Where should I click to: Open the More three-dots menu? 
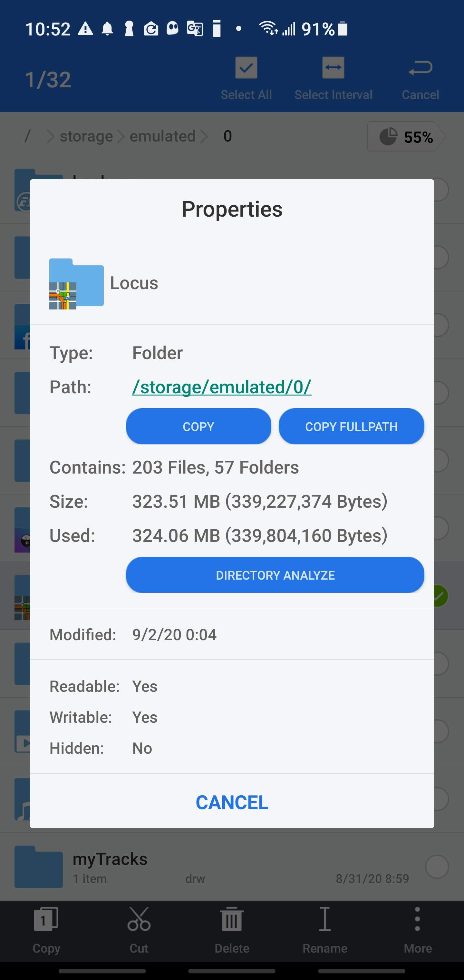[x=417, y=919]
